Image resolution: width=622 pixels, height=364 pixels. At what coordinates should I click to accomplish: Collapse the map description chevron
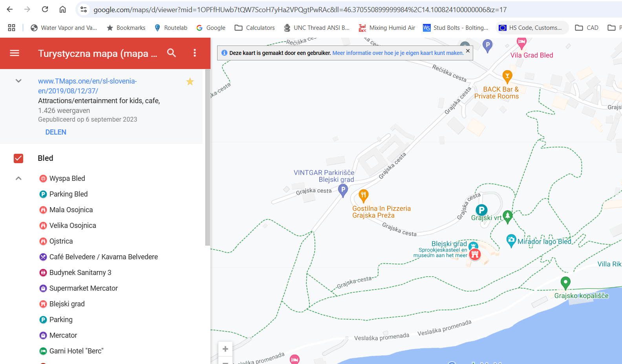[18, 81]
